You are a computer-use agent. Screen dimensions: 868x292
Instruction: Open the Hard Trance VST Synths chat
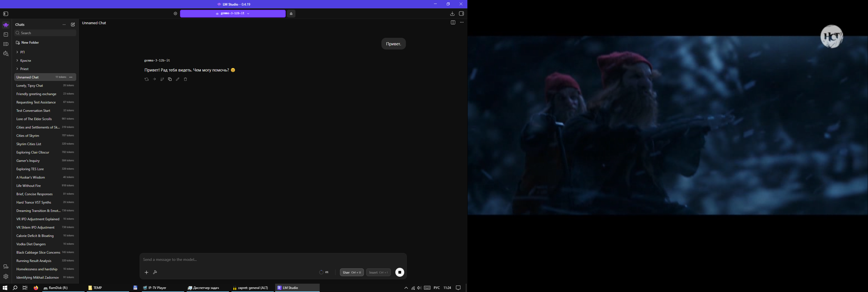[x=45, y=202]
